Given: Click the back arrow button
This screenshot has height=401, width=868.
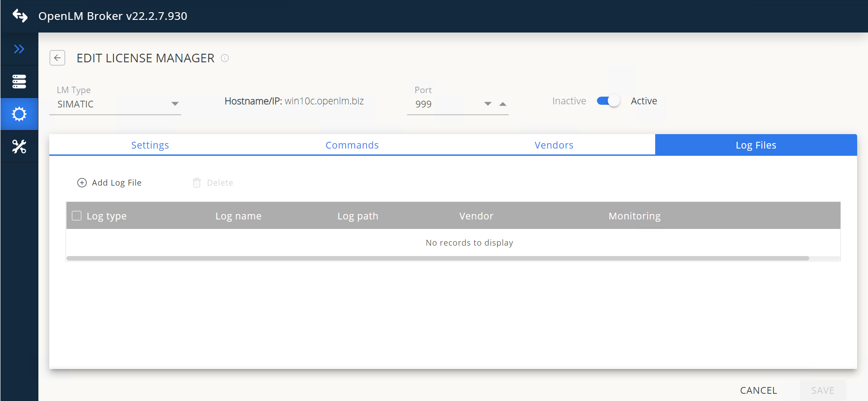Looking at the screenshot, I should point(57,58).
